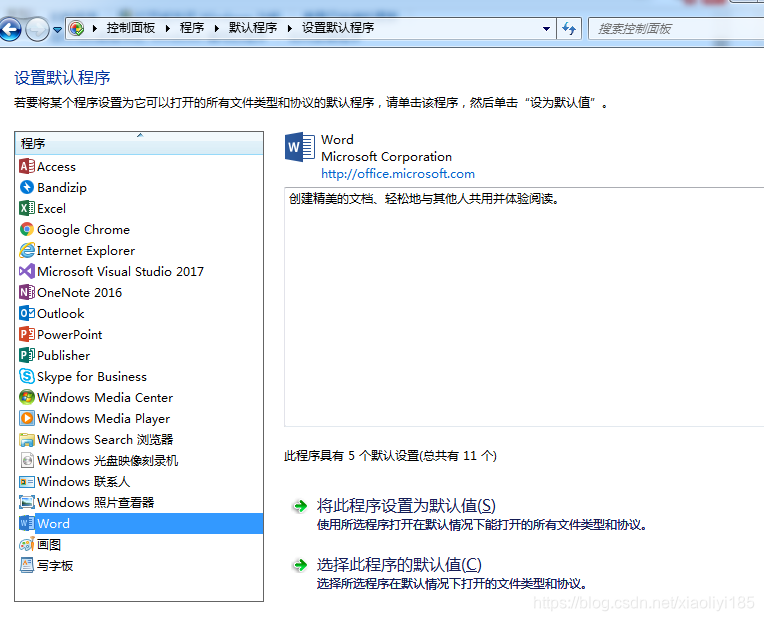The height and width of the screenshot is (621, 764).
Task: Select Windows 照片查看器 entry text
Action: pyautogui.click(x=96, y=502)
